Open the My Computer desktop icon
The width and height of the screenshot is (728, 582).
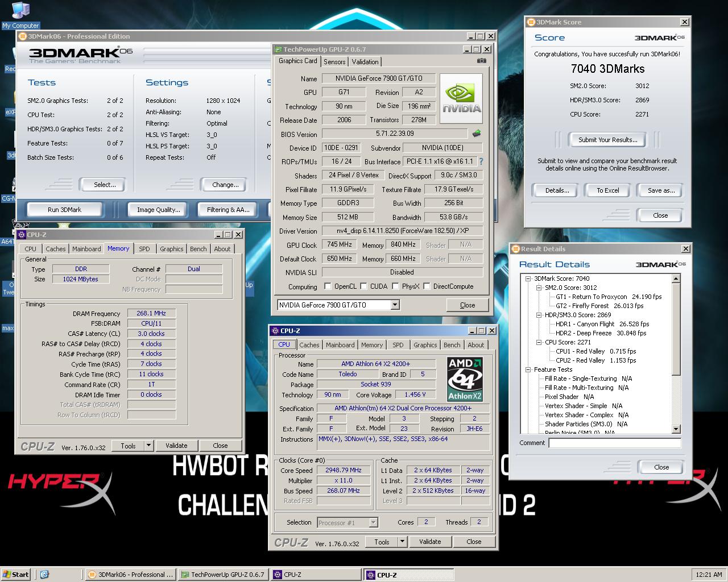20,15
